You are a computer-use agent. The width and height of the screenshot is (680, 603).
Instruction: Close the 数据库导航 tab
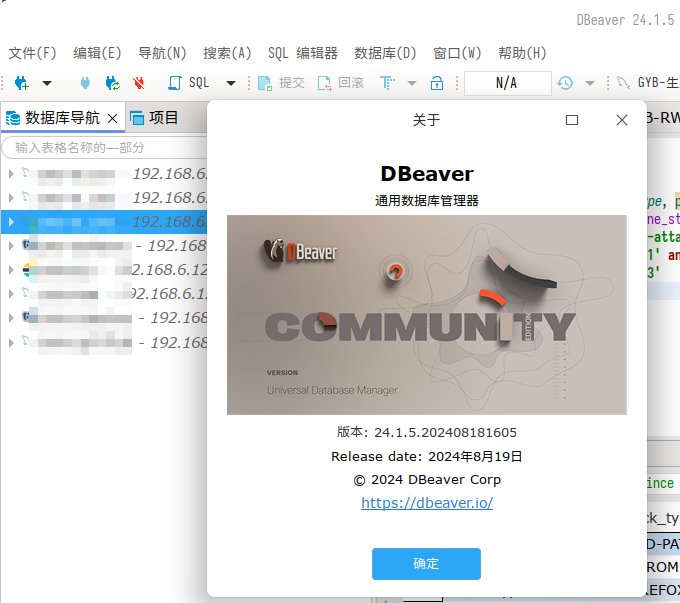[x=112, y=118]
